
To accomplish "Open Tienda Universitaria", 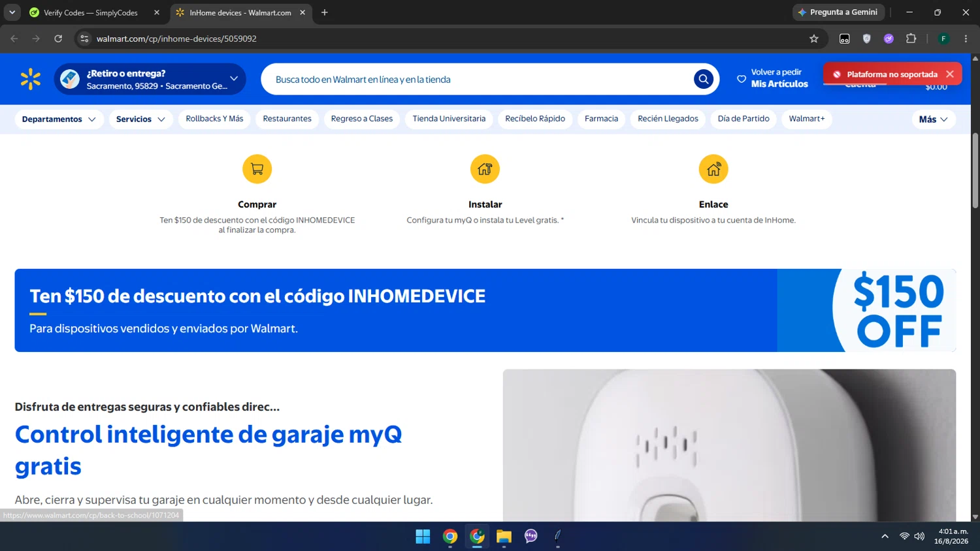I will click(449, 119).
